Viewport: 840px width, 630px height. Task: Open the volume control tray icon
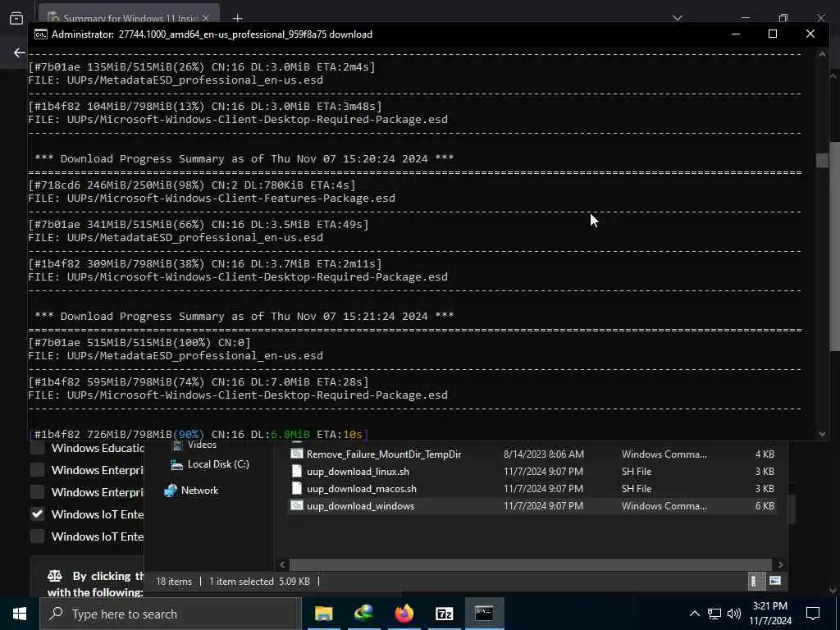click(x=734, y=614)
